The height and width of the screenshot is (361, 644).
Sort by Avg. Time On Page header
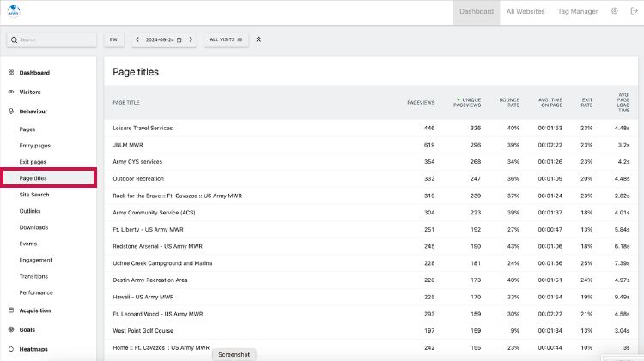tap(550, 103)
